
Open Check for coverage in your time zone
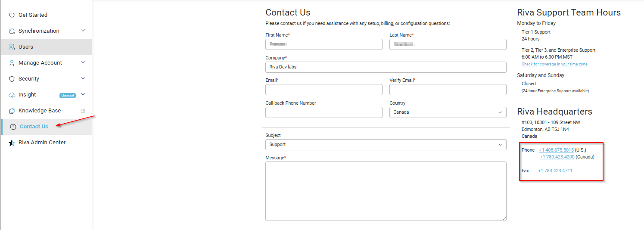point(555,64)
